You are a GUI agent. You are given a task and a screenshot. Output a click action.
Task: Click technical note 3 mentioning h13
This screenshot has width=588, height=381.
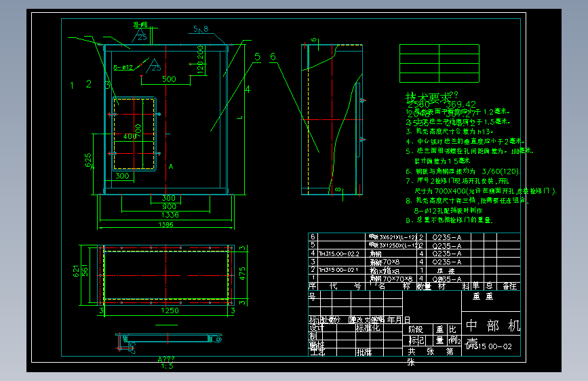point(450,132)
